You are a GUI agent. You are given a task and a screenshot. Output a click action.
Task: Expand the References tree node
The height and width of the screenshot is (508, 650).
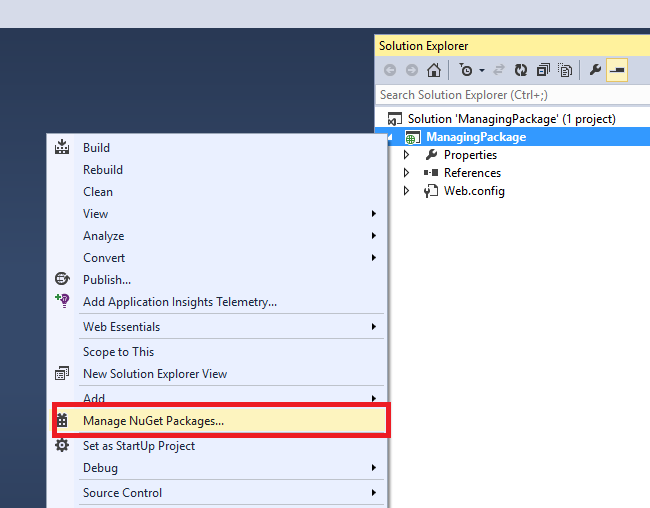406,173
